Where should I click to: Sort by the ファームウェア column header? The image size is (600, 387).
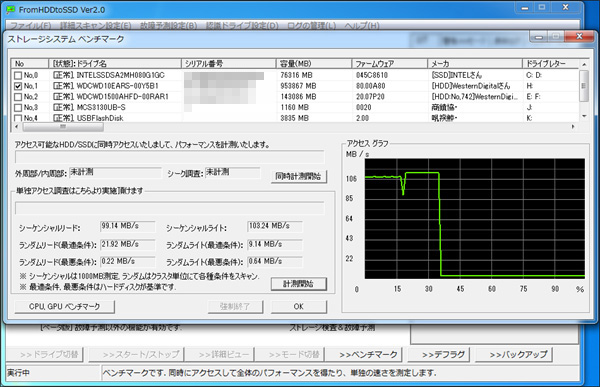click(x=390, y=64)
